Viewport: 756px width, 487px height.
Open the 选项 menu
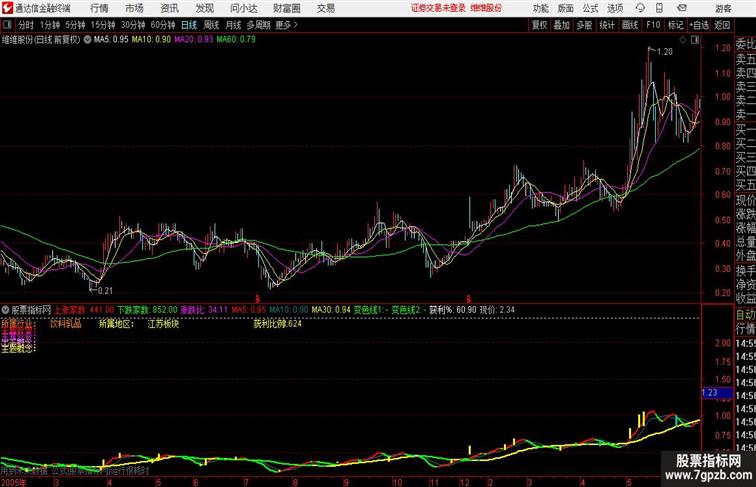(x=615, y=8)
